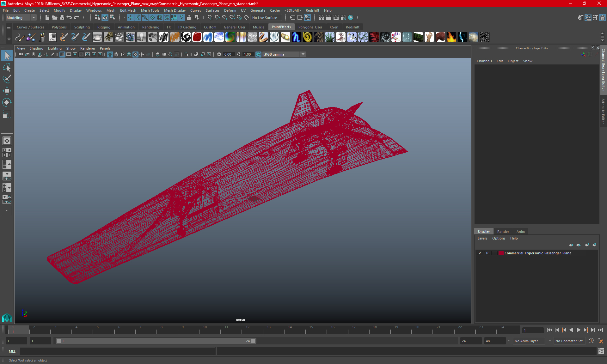The width and height of the screenshot is (607, 364).
Task: Pick the Rotate tool in toolbox
Action: pos(7,102)
